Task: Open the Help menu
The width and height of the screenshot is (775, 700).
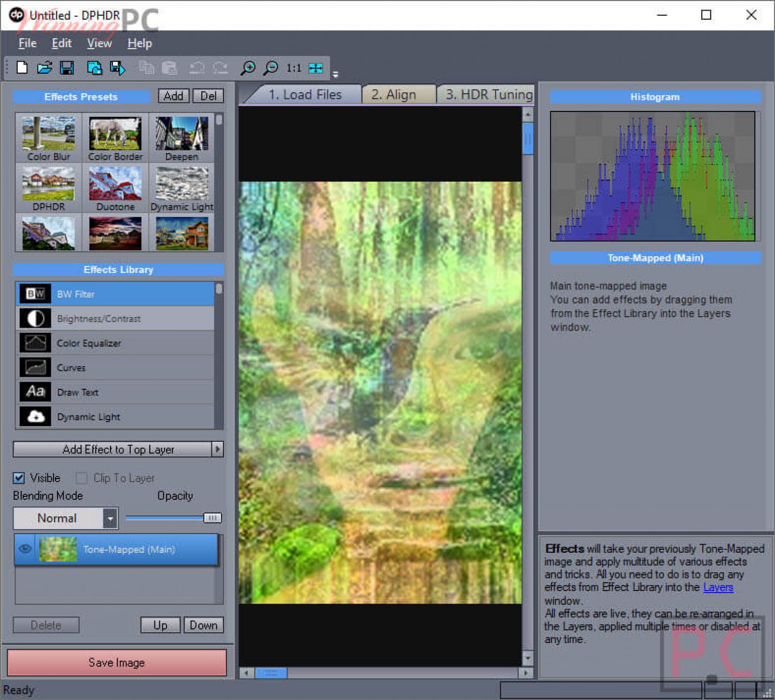Action: pyautogui.click(x=139, y=43)
